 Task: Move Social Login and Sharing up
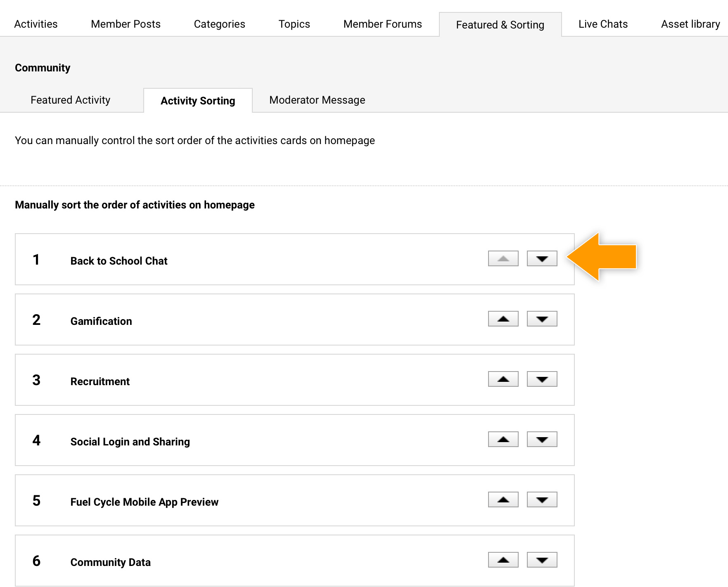coord(503,440)
